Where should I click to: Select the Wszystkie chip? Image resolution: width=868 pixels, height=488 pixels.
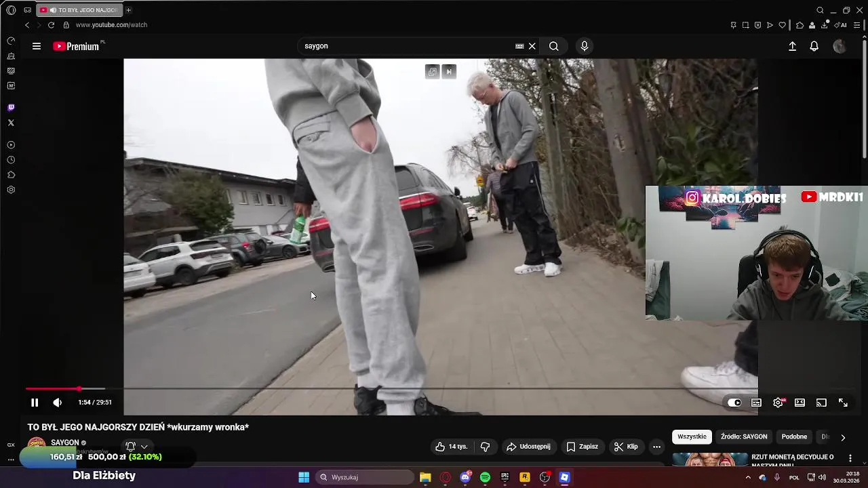coord(692,437)
